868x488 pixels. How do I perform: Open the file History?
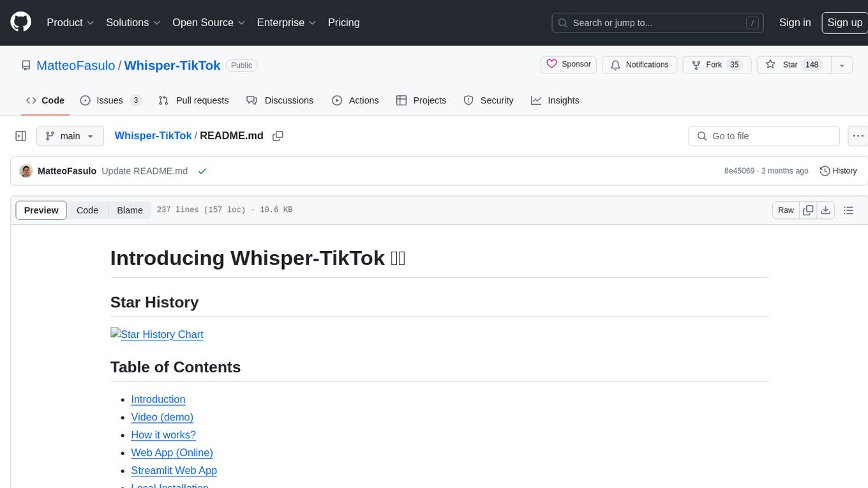pyautogui.click(x=838, y=171)
